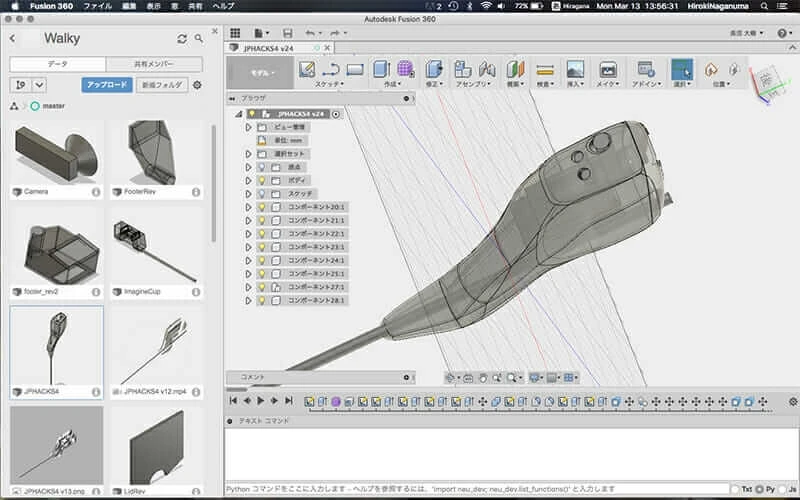800x500 pixels.
Task: Expand the コンポーネント28:1 tree node
Action: (x=249, y=300)
